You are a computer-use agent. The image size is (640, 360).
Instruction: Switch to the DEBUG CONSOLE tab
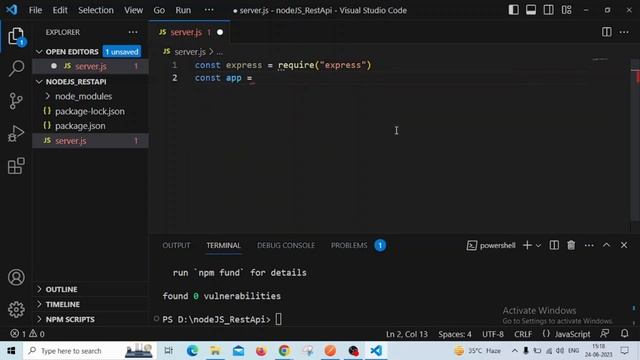(x=286, y=245)
